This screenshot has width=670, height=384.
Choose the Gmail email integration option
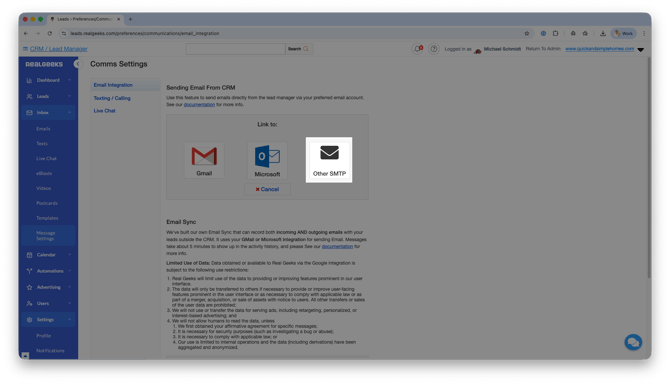204,161
